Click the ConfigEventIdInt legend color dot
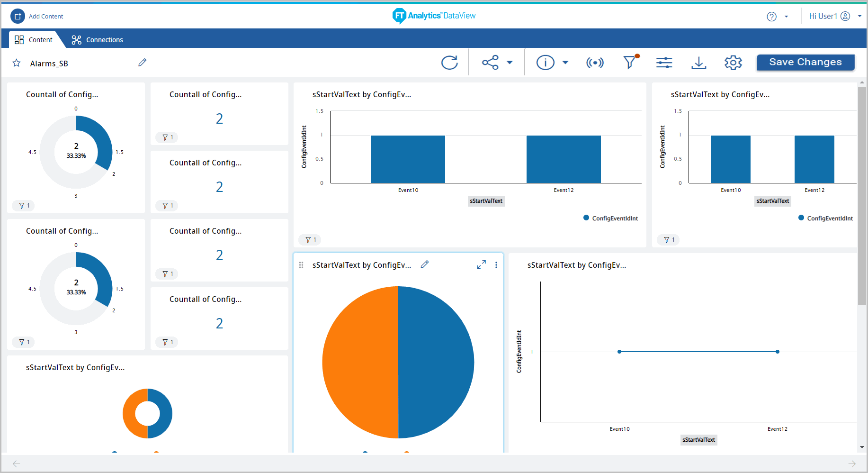 [586, 218]
